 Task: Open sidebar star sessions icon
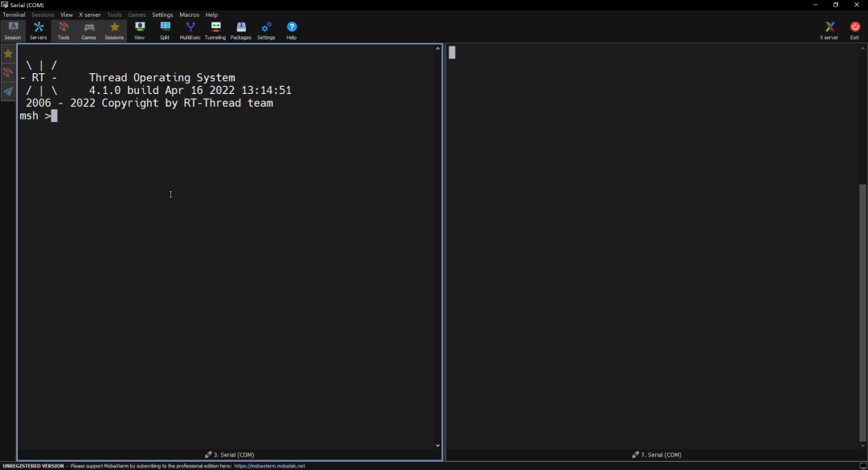[8, 54]
